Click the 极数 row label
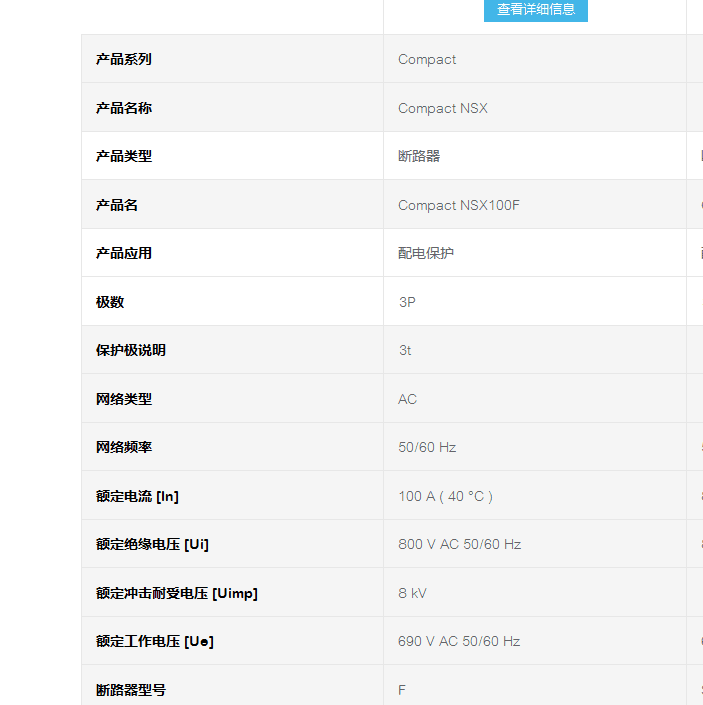703x705 pixels. (x=110, y=302)
